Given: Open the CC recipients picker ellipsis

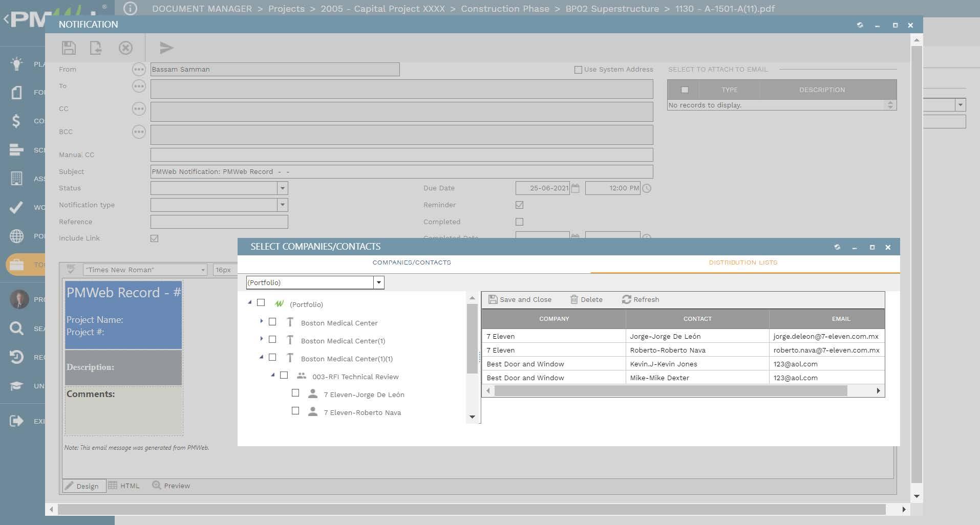Looking at the screenshot, I should point(139,108).
